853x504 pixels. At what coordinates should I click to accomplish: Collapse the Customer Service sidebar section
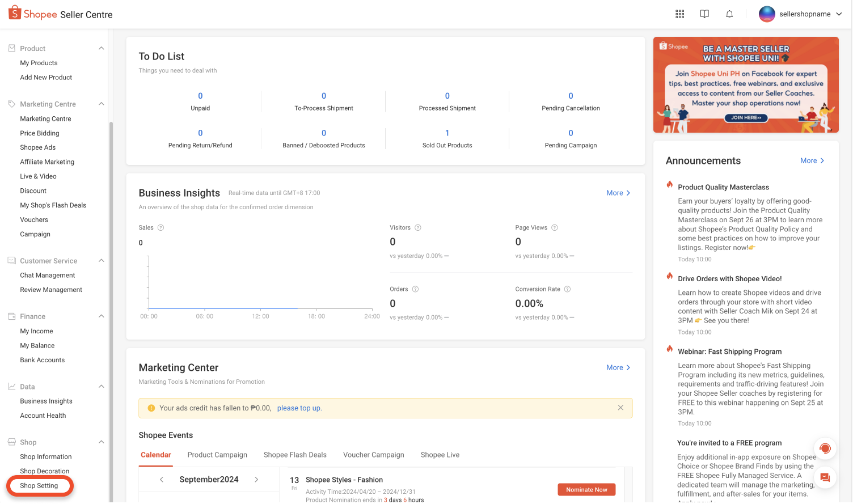(x=102, y=260)
